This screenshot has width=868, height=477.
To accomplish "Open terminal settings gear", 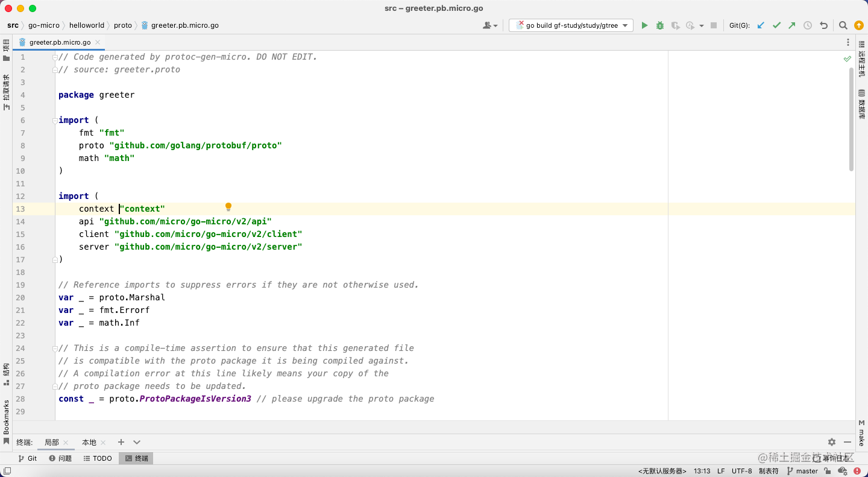I will click(x=832, y=442).
